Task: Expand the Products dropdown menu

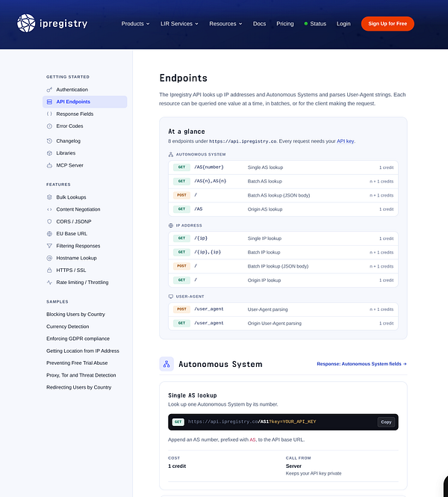Action: (135, 24)
